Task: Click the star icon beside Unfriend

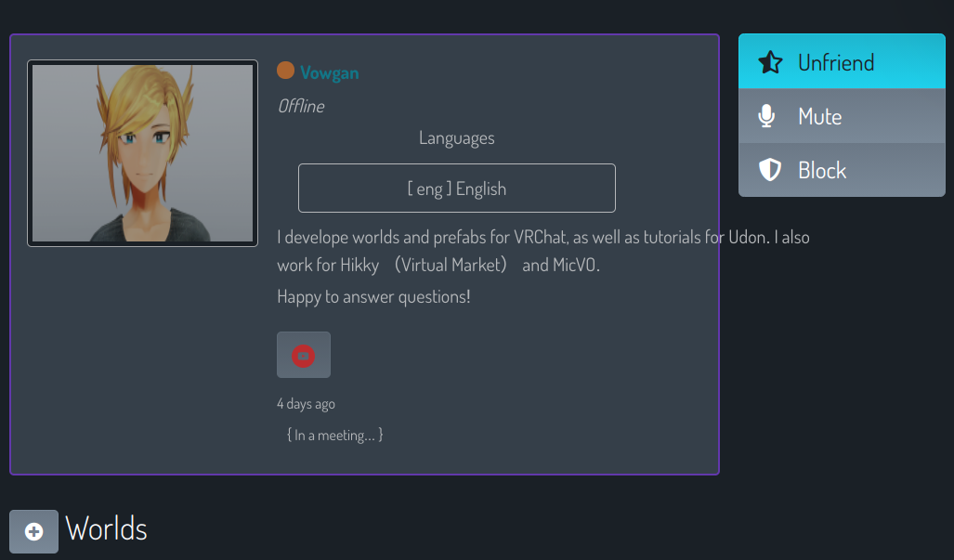Action: click(770, 62)
